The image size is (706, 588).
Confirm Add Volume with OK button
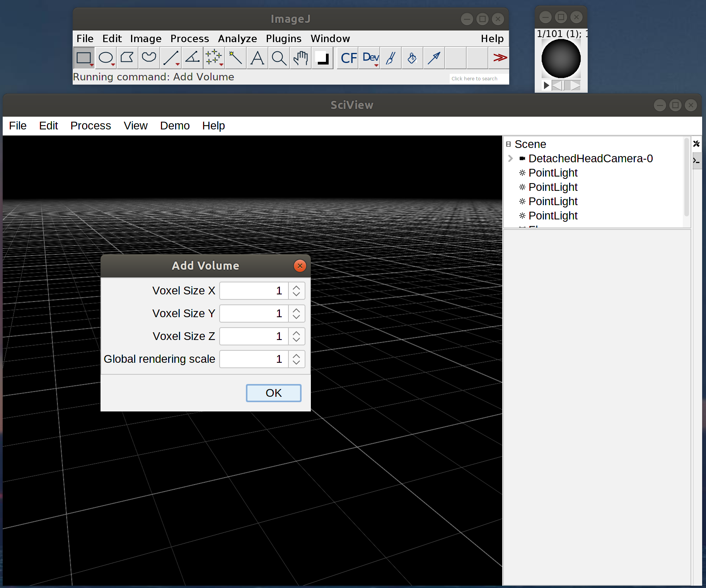[274, 393]
